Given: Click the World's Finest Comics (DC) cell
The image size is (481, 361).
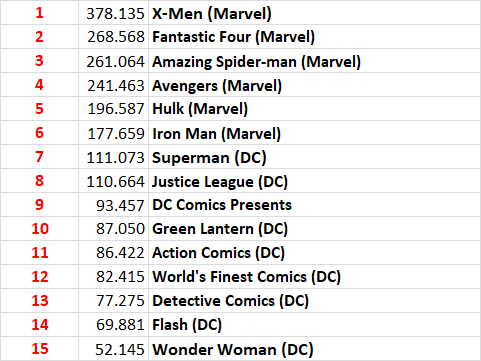Looking at the screenshot, I should 314,277.
